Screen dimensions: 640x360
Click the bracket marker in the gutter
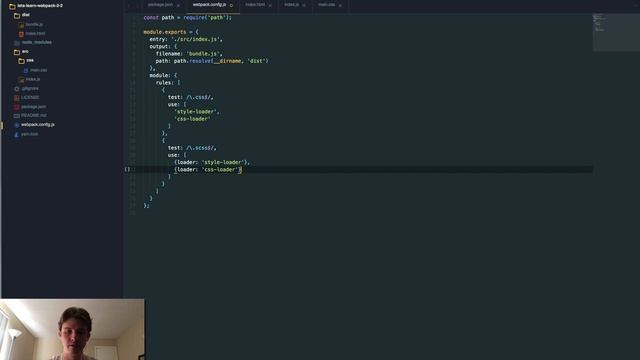127,169
